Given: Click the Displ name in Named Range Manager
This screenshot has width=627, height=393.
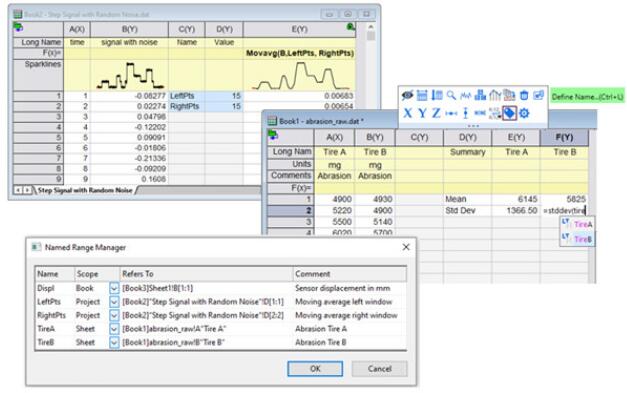Looking at the screenshot, I should [46, 288].
